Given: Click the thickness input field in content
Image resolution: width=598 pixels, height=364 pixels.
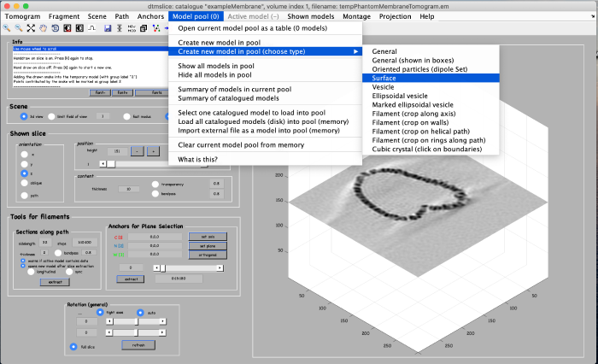Looking at the screenshot, I should (x=129, y=189).
